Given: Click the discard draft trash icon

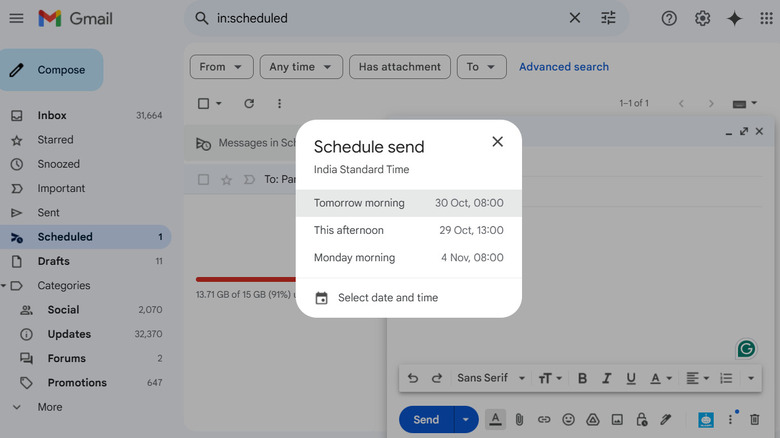Looking at the screenshot, I should (x=755, y=420).
